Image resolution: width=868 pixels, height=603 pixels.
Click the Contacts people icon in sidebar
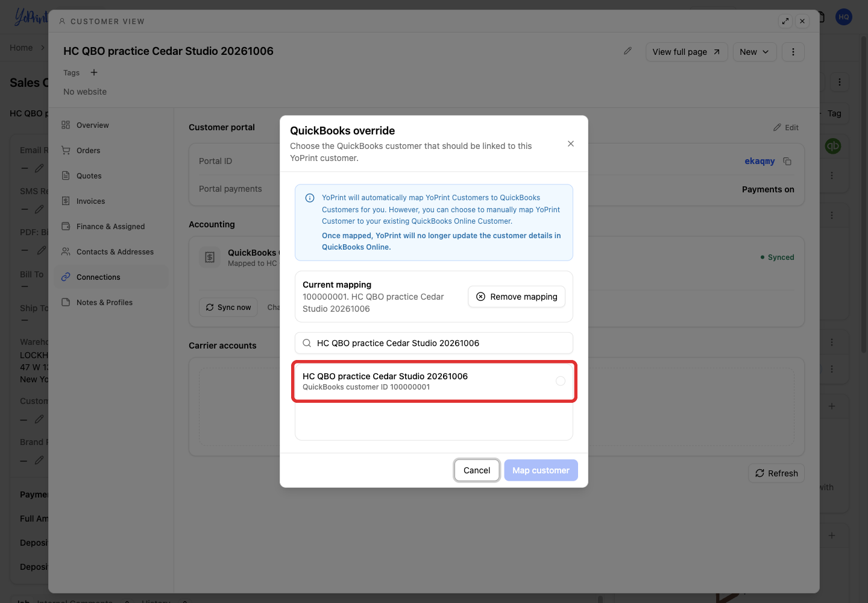66,252
